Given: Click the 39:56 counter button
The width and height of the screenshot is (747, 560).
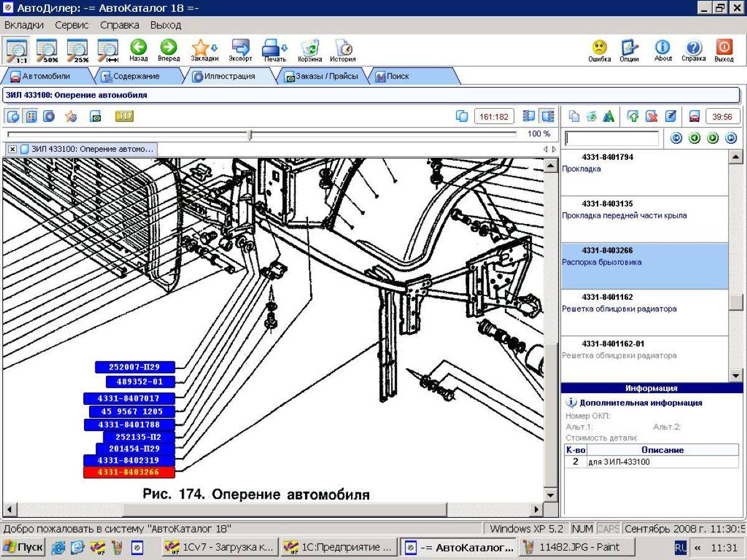Looking at the screenshot, I should click(722, 116).
